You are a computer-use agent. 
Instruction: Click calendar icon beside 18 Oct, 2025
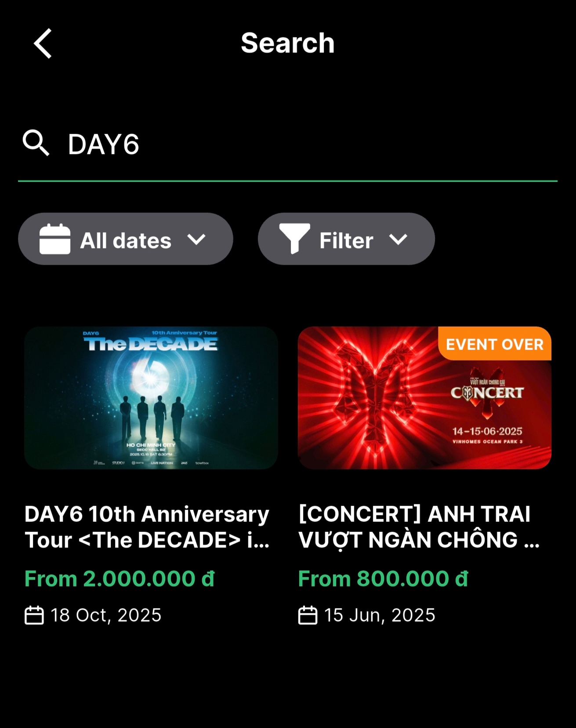pyautogui.click(x=34, y=615)
